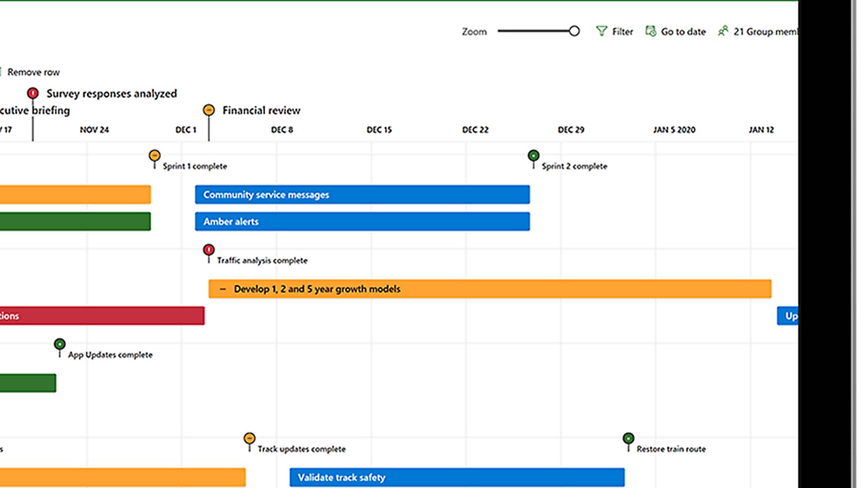Click the Restore train route milestone pin
868x488 pixels.
point(628,438)
